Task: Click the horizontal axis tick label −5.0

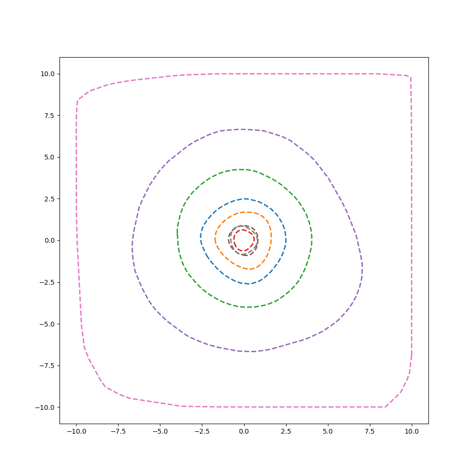Action: (x=160, y=431)
